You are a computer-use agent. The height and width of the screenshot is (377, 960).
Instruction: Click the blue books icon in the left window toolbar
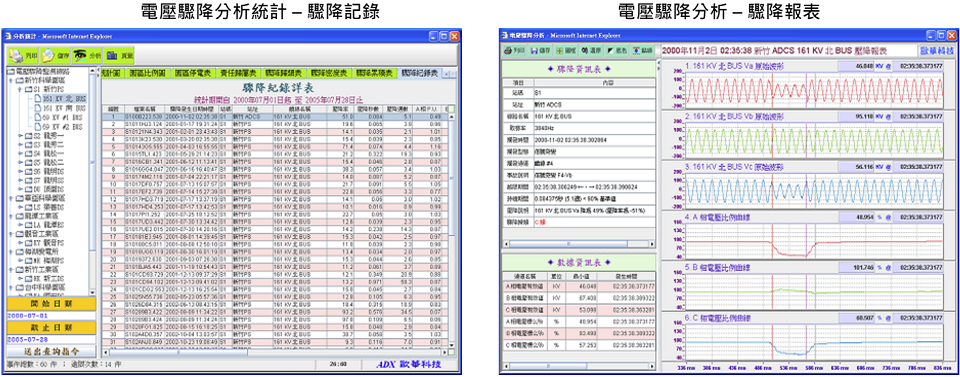[112, 55]
